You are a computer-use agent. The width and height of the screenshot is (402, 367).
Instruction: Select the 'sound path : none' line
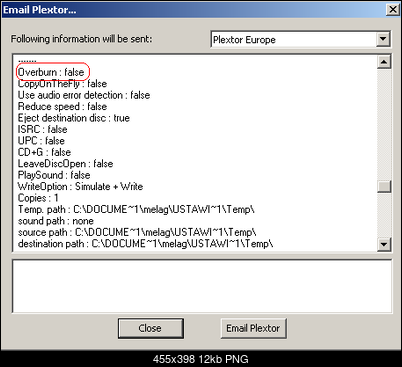pos(56,221)
